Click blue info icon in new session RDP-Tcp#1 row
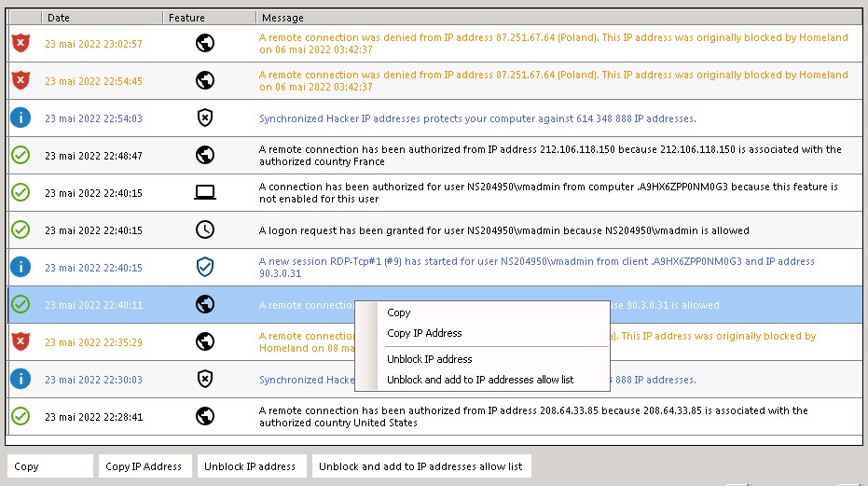Viewport: 868px width, 486px height. click(x=21, y=267)
